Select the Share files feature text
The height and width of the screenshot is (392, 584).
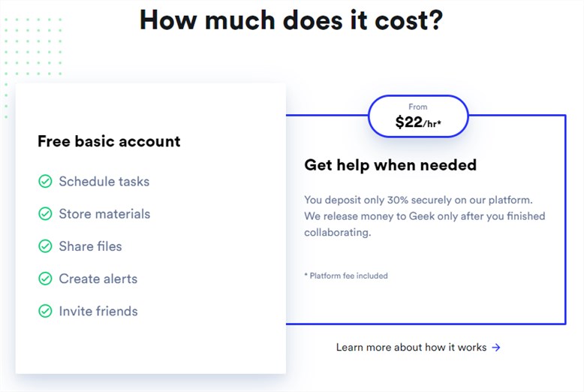click(x=90, y=246)
